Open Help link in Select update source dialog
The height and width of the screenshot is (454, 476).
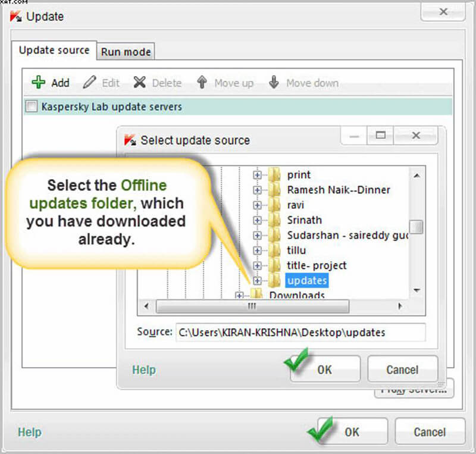coord(144,370)
